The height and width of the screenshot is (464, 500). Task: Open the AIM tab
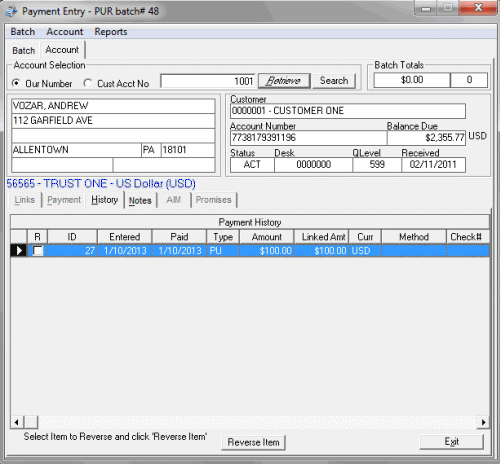coord(174,200)
